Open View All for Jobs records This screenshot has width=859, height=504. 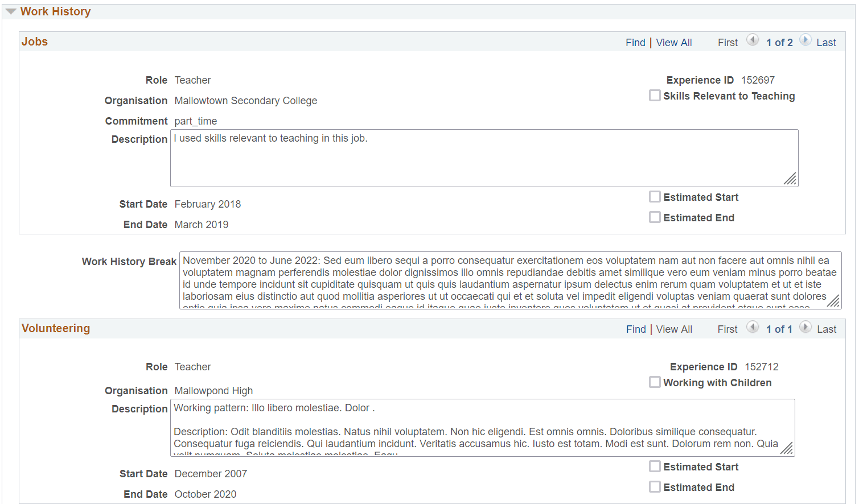pyautogui.click(x=674, y=42)
